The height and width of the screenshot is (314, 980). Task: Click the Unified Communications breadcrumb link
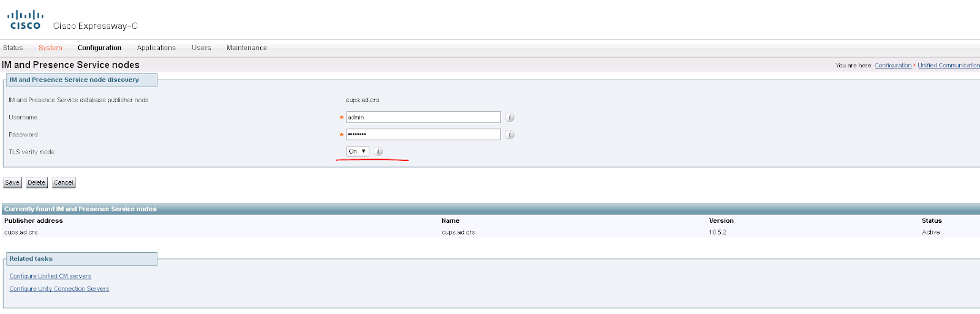click(949, 65)
